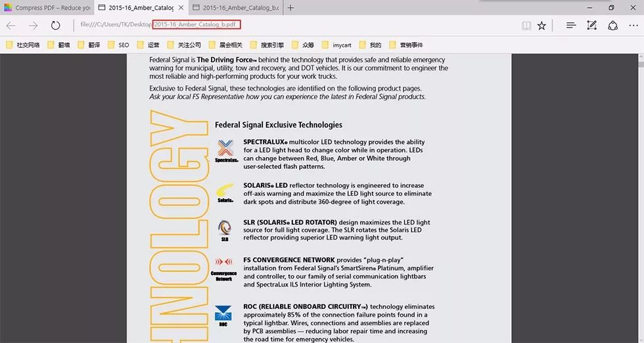Open the 运营 bookmarks folder
This screenshot has height=343, width=644.
149,45
